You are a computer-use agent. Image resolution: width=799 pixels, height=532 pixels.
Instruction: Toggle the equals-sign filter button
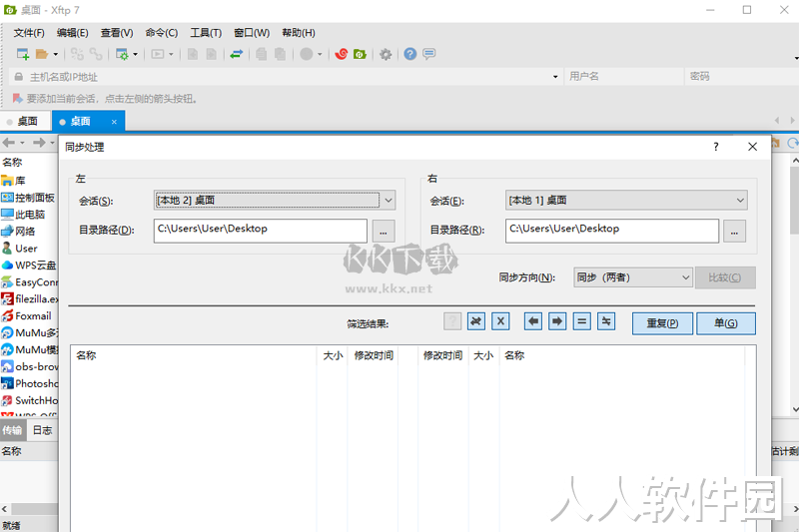[x=582, y=321]
